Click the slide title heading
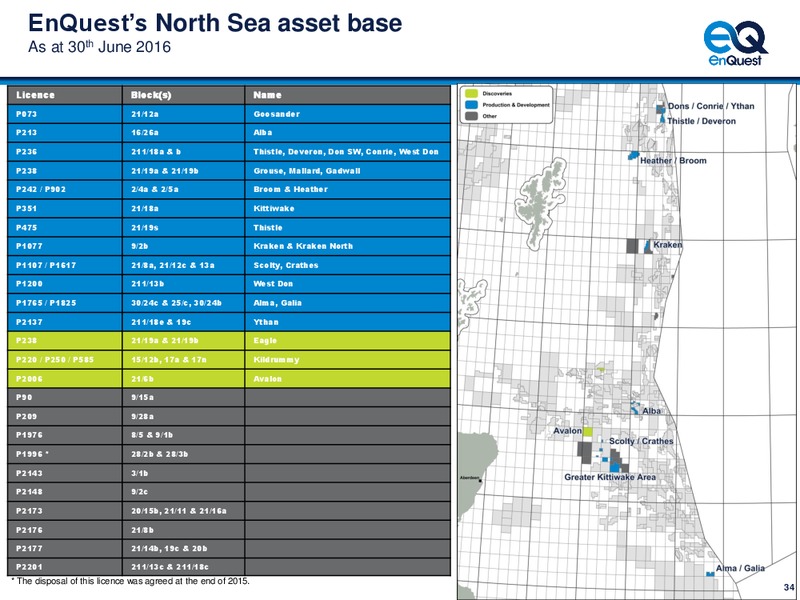This screenshot has height=600, width=800. click(215, 23)
